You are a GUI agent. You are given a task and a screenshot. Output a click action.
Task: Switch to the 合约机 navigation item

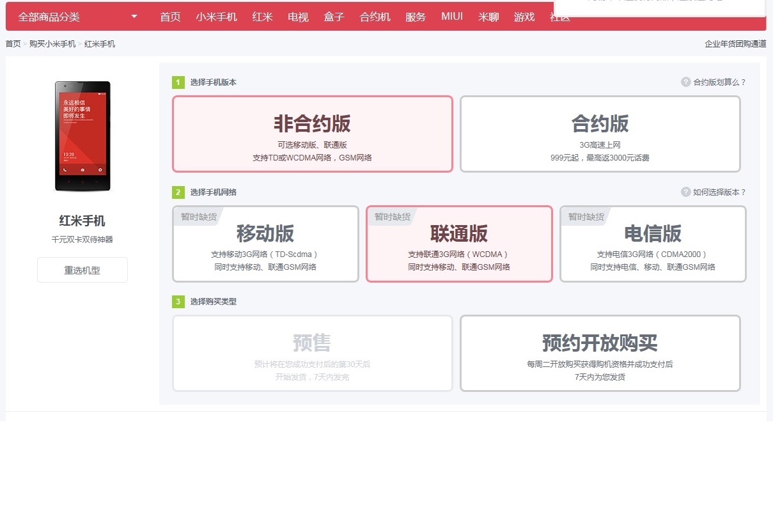click(375, 17)
